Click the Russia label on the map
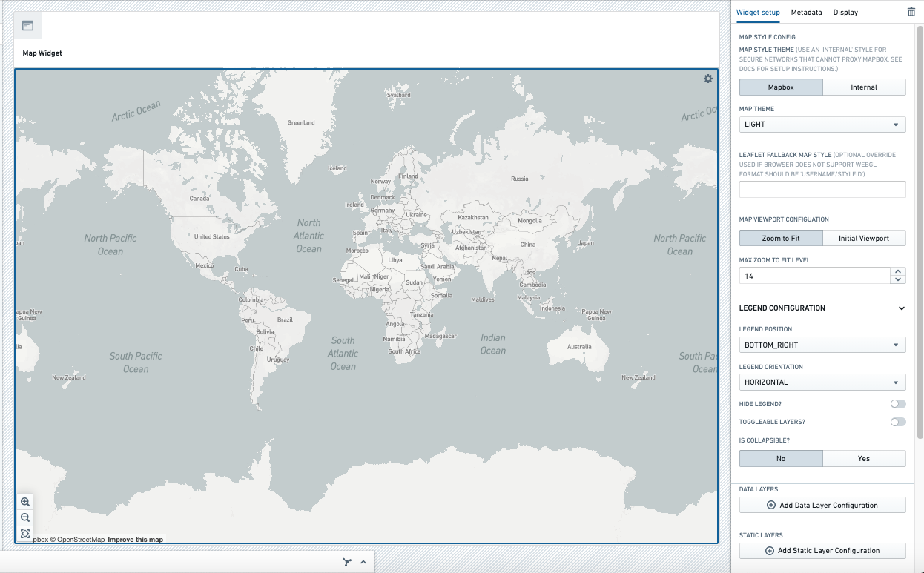 pos(520,179)
